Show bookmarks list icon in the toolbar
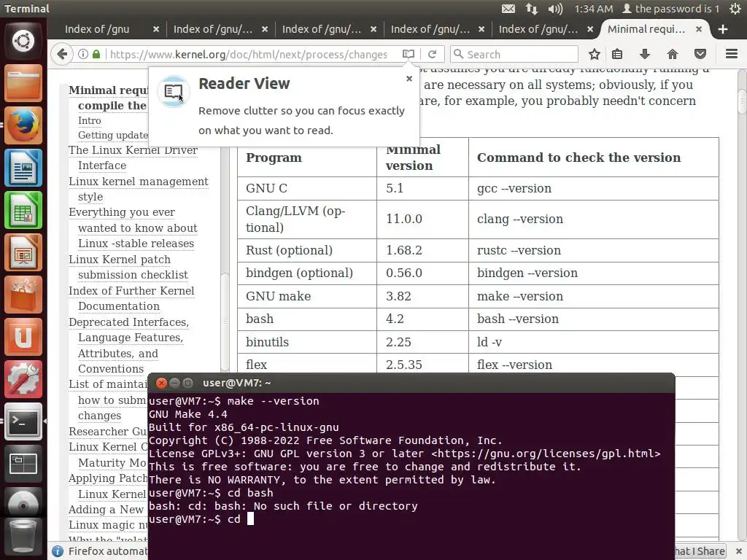Image resolution: width=747 pixels, height=560 pixels. [x=617, y=54]
